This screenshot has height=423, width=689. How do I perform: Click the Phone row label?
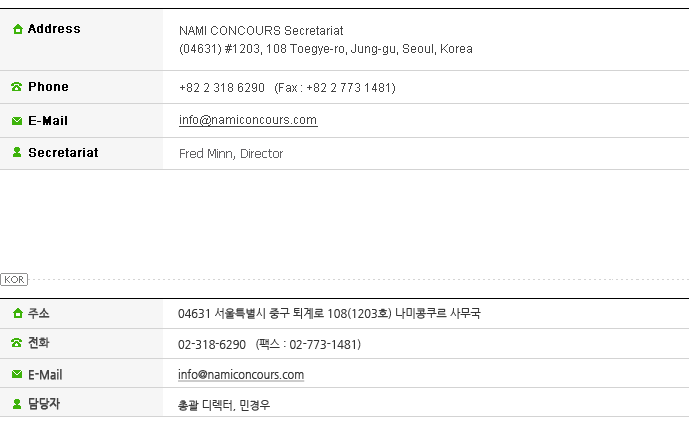click(x=48, y=87)
